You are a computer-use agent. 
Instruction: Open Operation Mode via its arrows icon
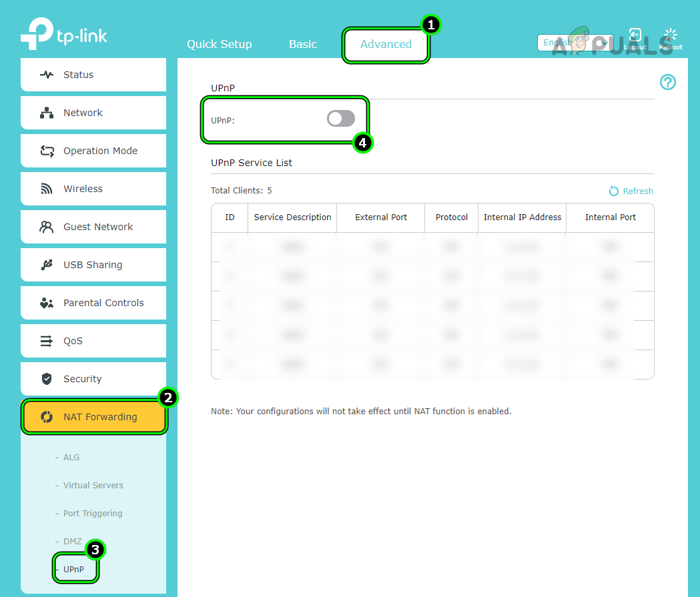click(x=45, y=151)
